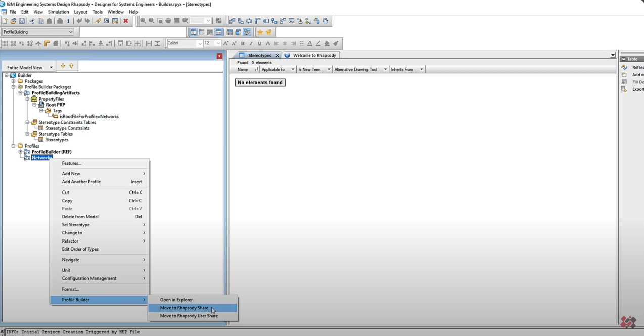644x336 pixels.
Task: Click the Undo arrow in the toolbar
Action: point(79,21)
